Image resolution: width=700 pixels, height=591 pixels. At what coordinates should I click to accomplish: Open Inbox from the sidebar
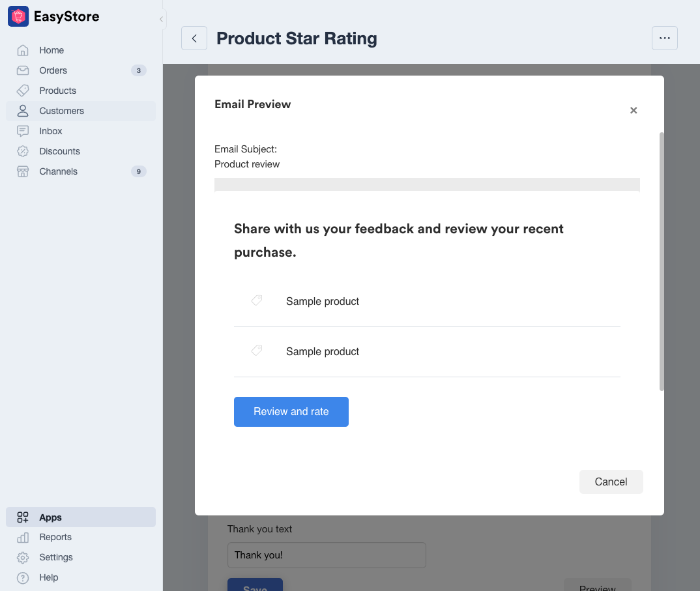pyautogui.click(x=81, y=131)
